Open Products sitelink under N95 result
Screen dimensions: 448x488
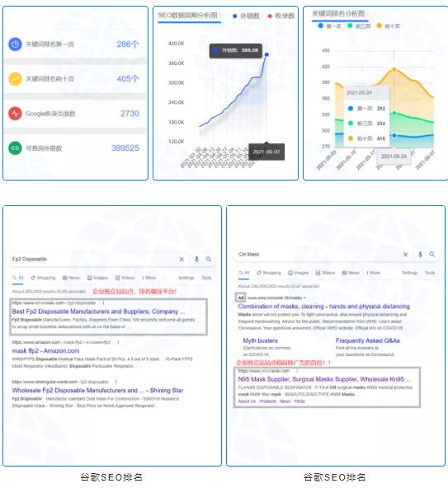click(267, 401)
